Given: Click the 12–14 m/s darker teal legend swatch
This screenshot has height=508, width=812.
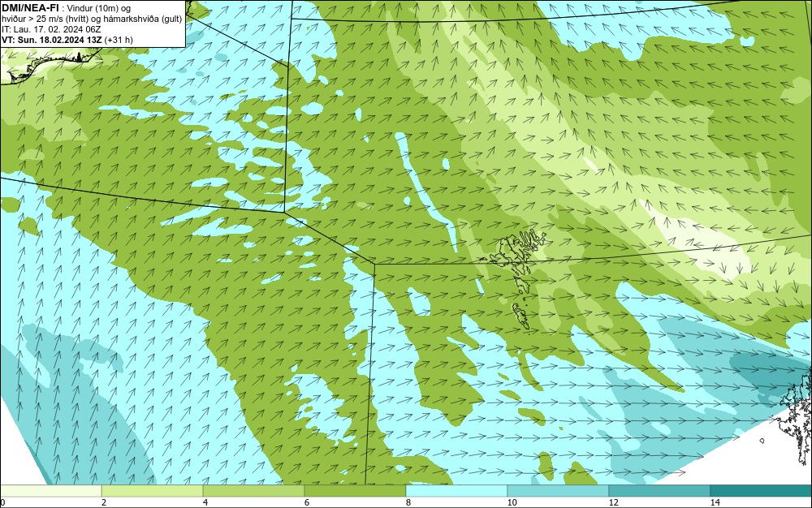Looking at the screenshot, I should coord(659,491).
